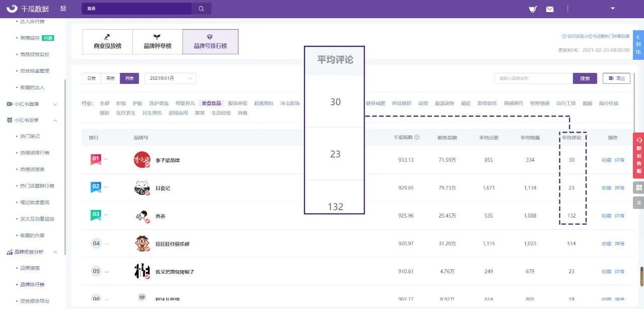644x309 pixels.
Task: Click the 我又把面包烤糊了 avatar
Action: (x=142, y=271)
